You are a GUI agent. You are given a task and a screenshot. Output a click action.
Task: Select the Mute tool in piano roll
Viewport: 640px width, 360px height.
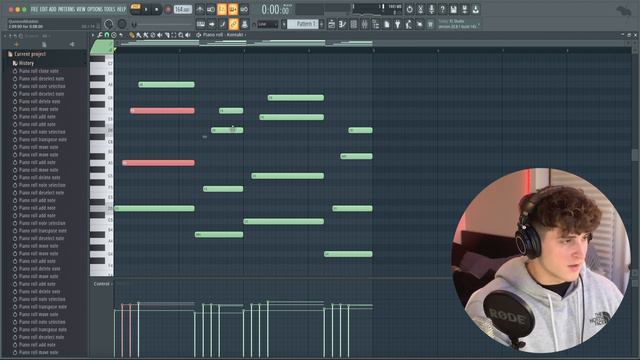pyautogui.click(x=160, y=36)
